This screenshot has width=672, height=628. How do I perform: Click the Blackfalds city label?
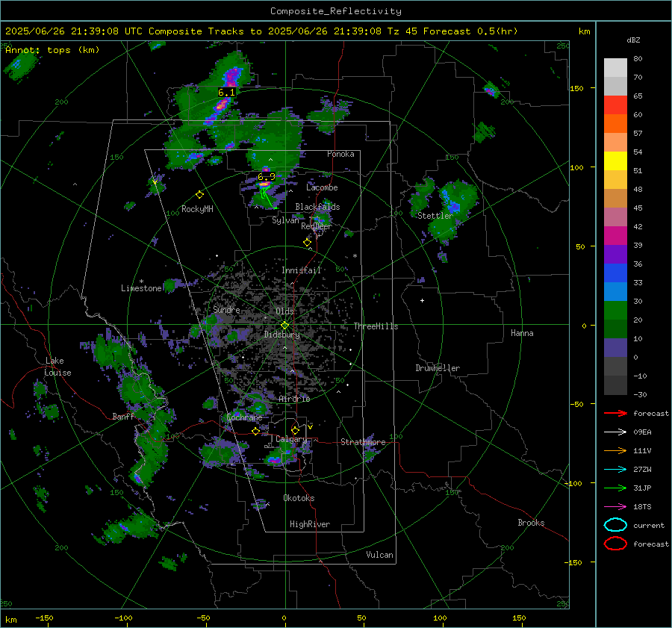point(317,207)
